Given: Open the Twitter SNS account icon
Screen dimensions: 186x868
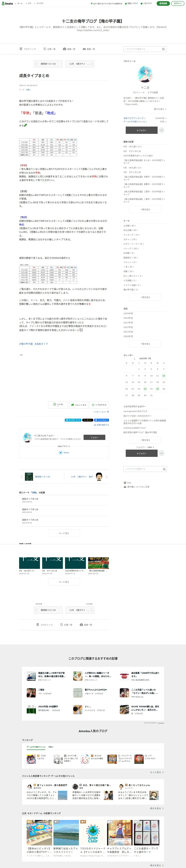Looking at the screenshot, I should (61, 453).
